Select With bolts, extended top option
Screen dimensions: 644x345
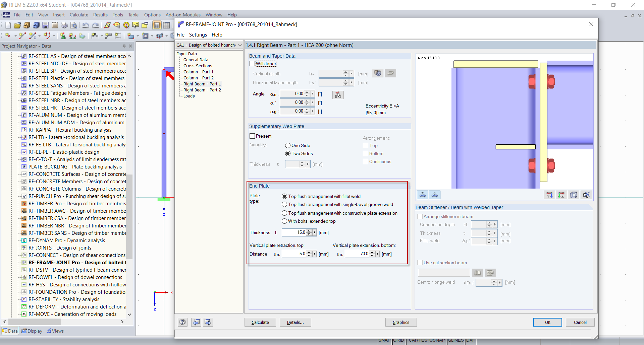284,221
